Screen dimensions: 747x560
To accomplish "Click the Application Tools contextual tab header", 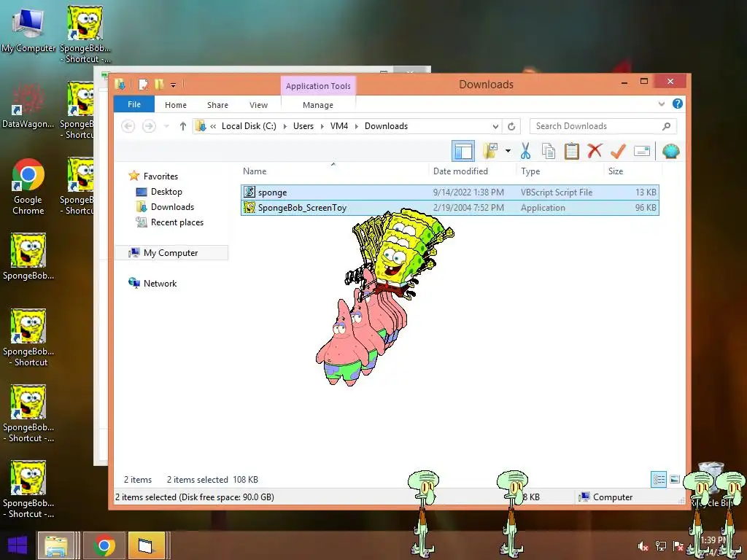I will pos(318,86).
